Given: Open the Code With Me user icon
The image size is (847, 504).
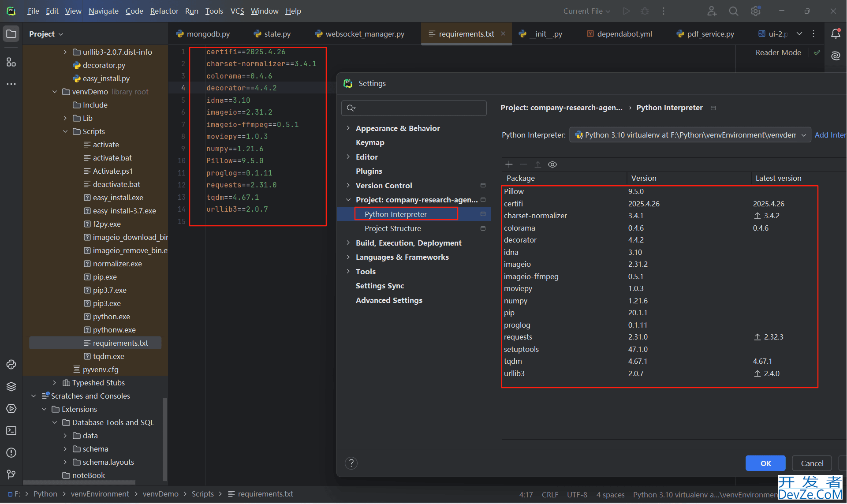Looking at the screenshot, I should click(x=712, y=11).
